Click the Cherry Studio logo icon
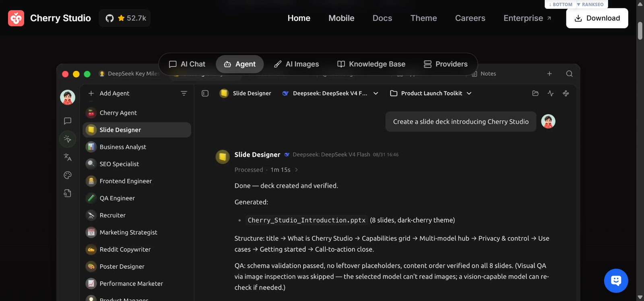Image resolution: width=644 pixels, height=301 pixels. (16, 18)
